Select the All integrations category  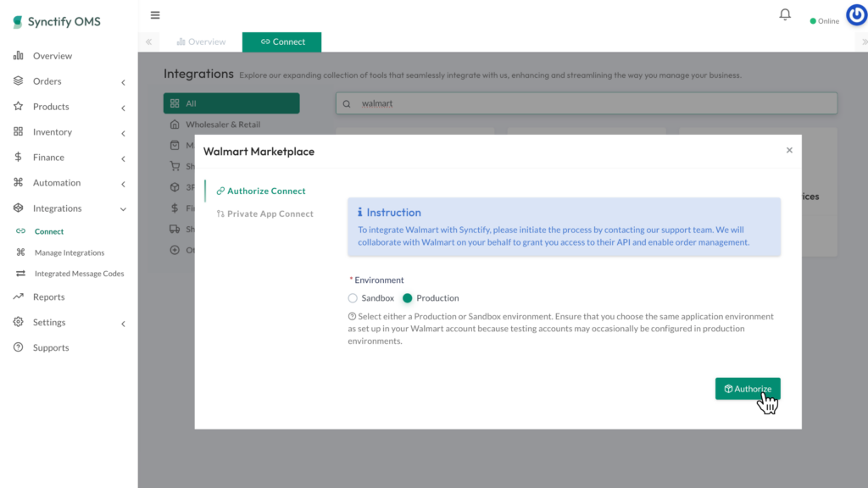pos(231,103)
